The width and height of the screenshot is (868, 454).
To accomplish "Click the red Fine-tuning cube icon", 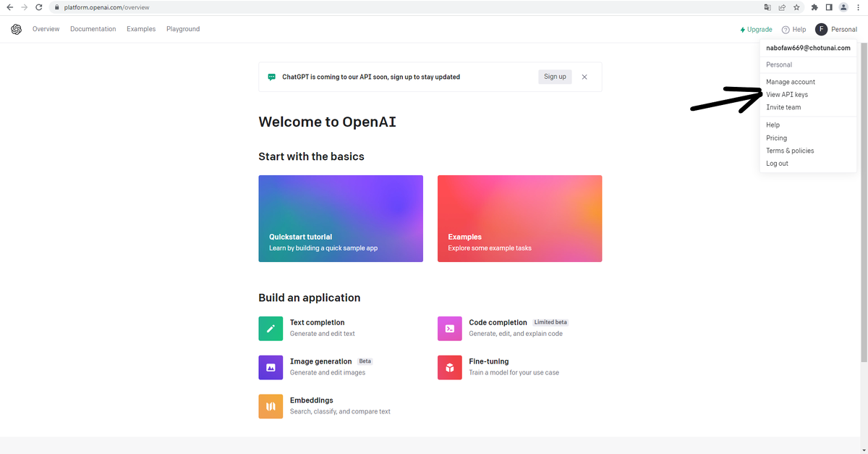I will (x=450, y=367).
